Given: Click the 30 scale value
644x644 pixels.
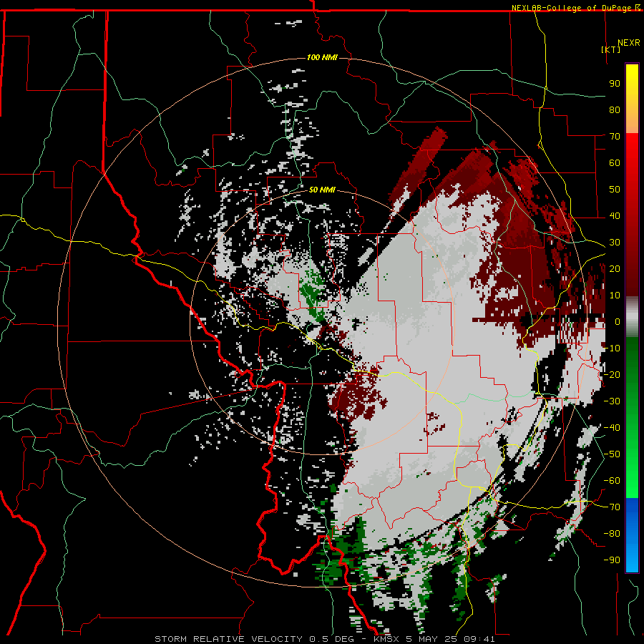Looking at the screenshot, I should click(x=615, y=243).
